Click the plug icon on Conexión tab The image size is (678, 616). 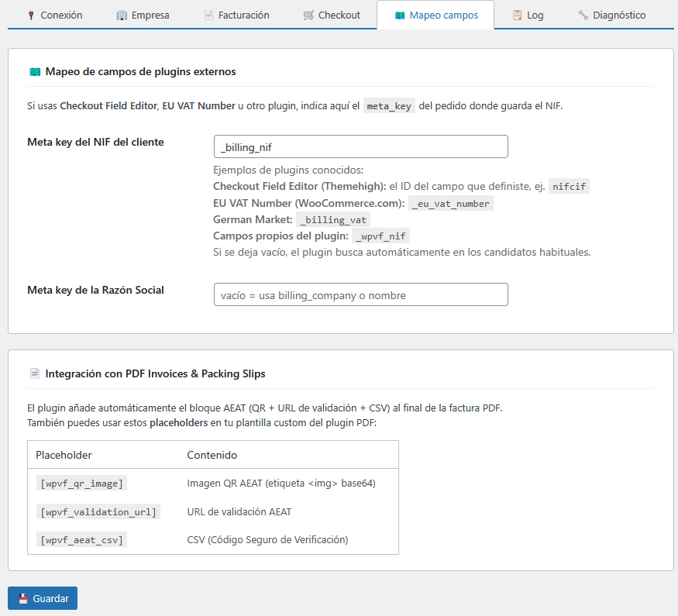pos(31,15)
